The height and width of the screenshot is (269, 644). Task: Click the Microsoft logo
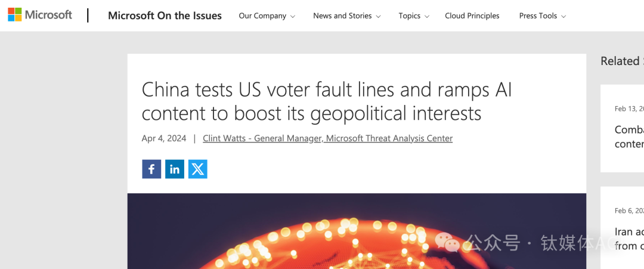pos(39,15)
